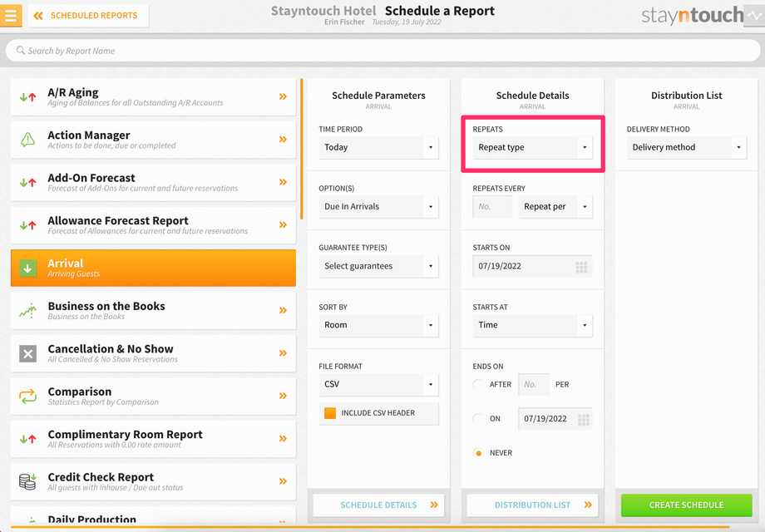Open the hamburger main menu
The height and width of the screenshot is (532, 765).
click(11, 16)
